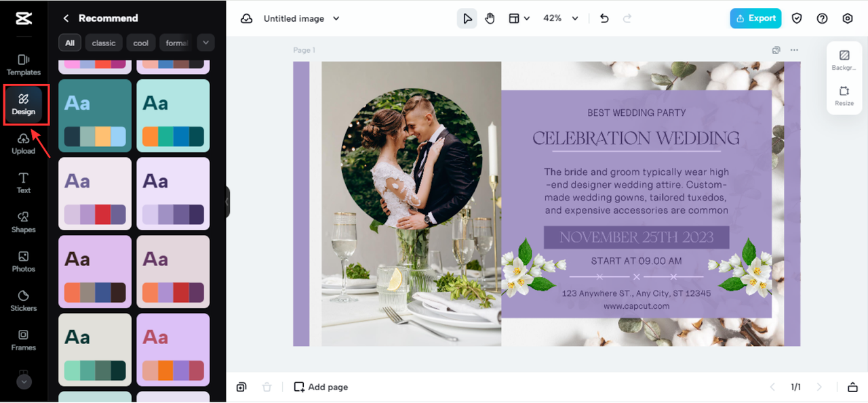Apply the lavender theme with dark purple palette
The width and height of the screenshot is (868, 403).
[x=173, y=194]
